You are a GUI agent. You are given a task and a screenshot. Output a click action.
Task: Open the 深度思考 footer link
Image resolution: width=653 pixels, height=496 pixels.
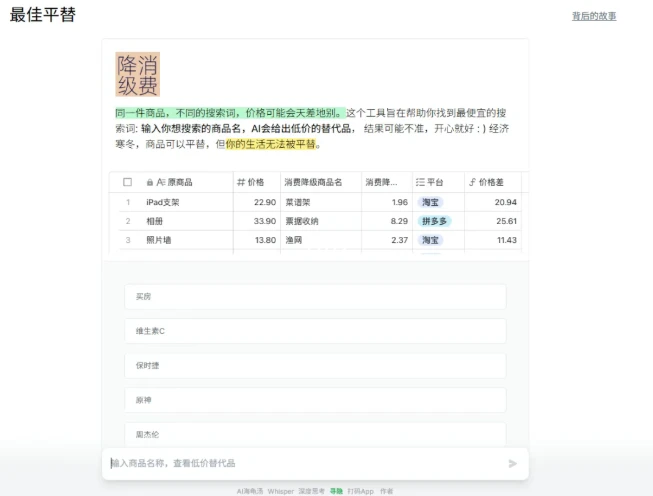312,491
